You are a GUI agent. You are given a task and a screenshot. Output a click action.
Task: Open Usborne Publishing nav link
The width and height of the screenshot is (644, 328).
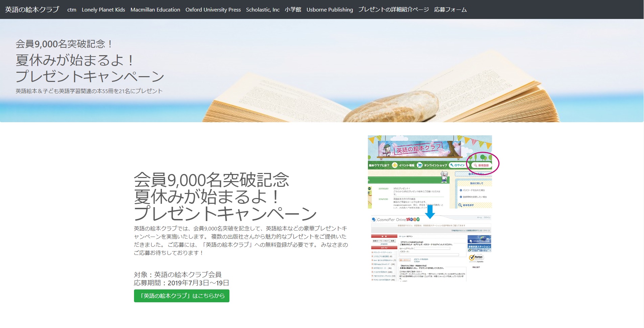coord(330,9)
